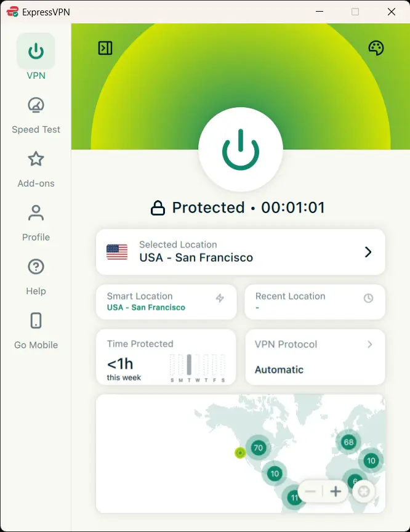The image size is (410, 532).
Task: Go to Add-ons in sidebar
Action: pos(36,169)
